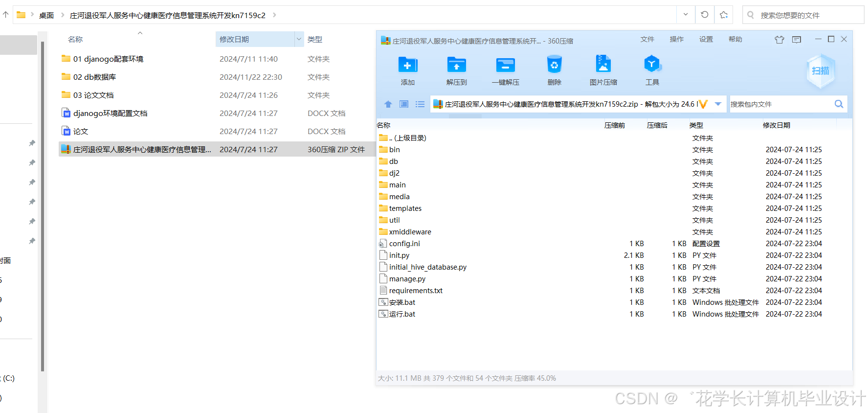868x413 pixels.
Task: Go up one level with the blue arrow
Action: (388, 104)
